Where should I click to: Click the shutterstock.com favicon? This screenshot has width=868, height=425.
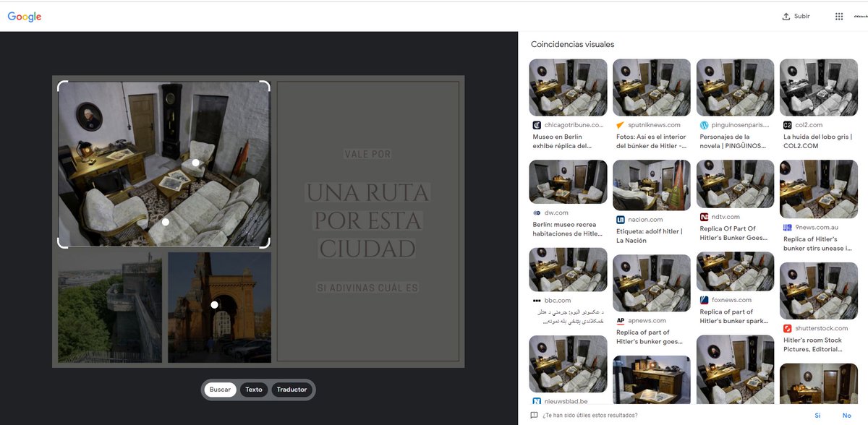pos(788,328)
